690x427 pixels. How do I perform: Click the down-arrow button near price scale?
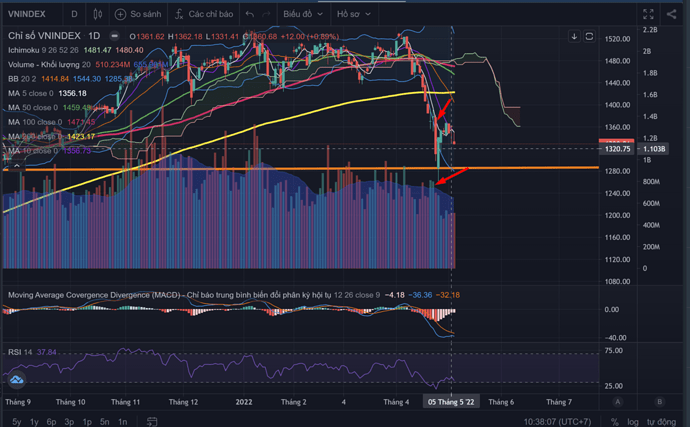574,36
